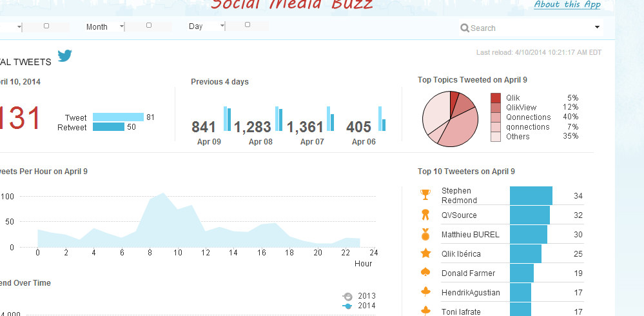Image resolution: width=644 pixels, height=316 pixels.
Task: Select the Stephen Redmond bar in Top Tweeters
Action: click(531, 195)
